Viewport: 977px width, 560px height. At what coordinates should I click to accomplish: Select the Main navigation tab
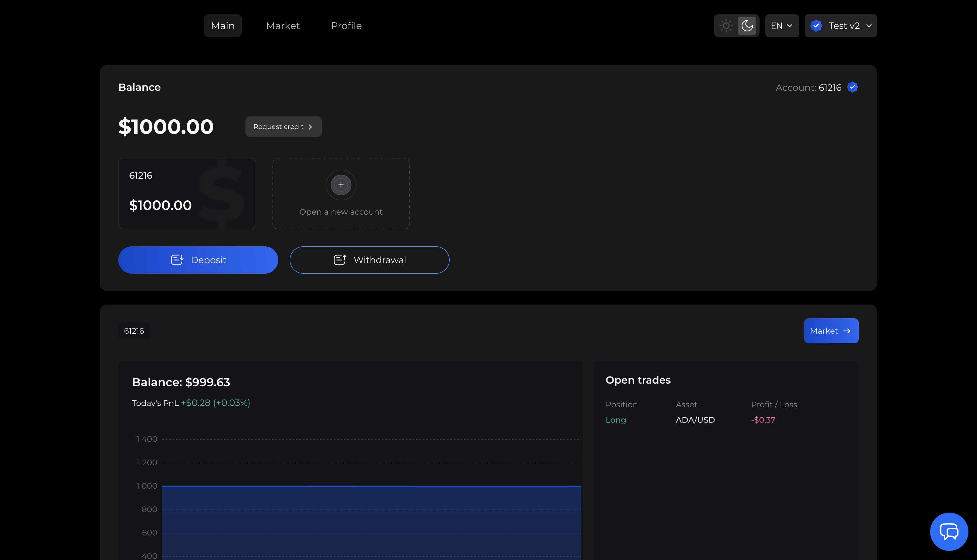point(223,26)
